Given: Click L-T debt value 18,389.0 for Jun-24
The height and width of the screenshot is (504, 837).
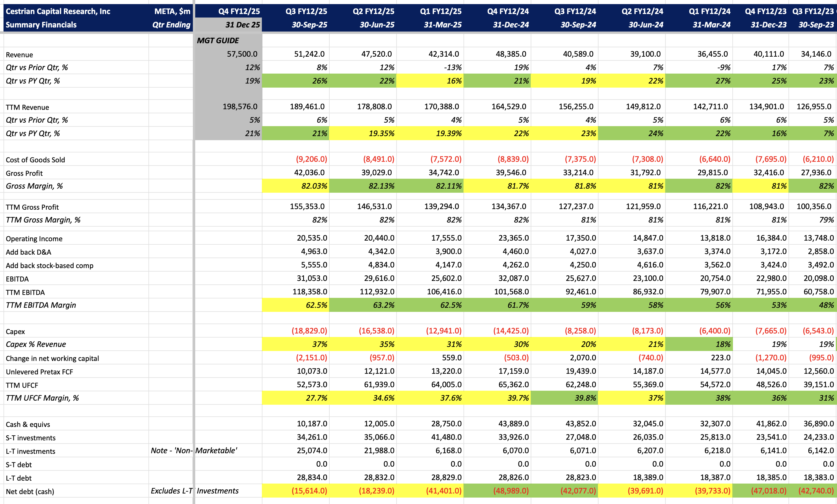Looking at the screenshot, I should [x=648, y=477].
